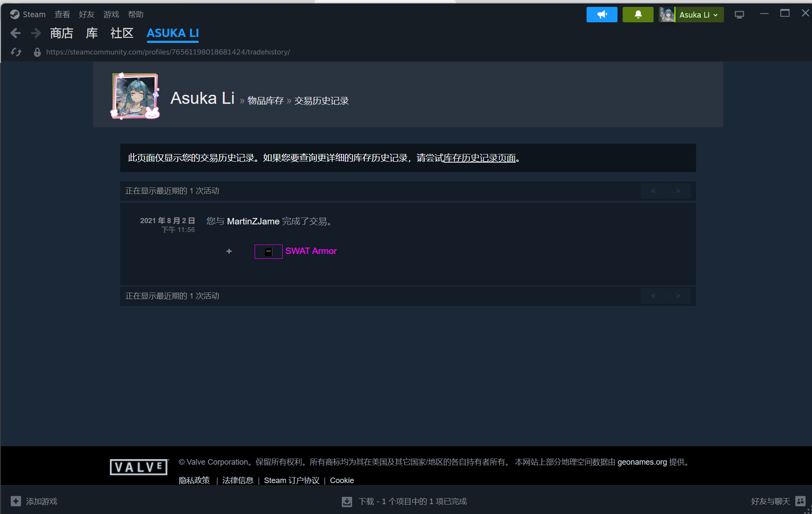The height and width of the screenshot is (514, 812).
Task: Open the 查看 menu
Action: [x=62, y=15]
